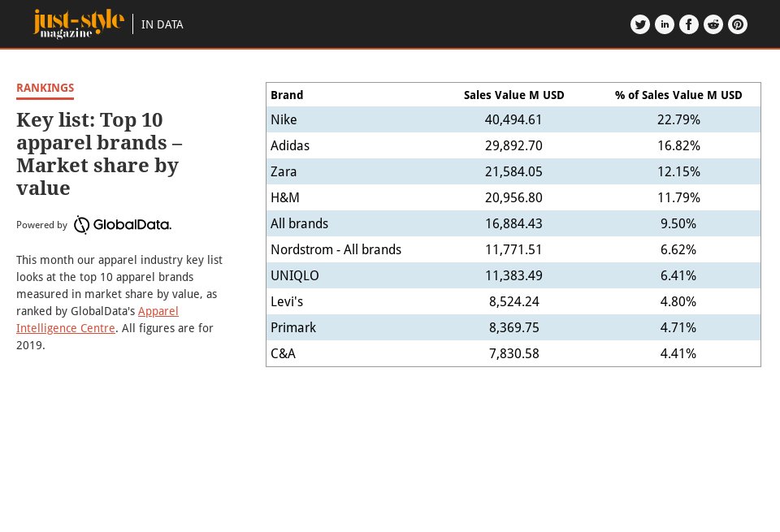Click the 16.82% share value
Viewport: 780px width, 532px height.
pos(678,145)
